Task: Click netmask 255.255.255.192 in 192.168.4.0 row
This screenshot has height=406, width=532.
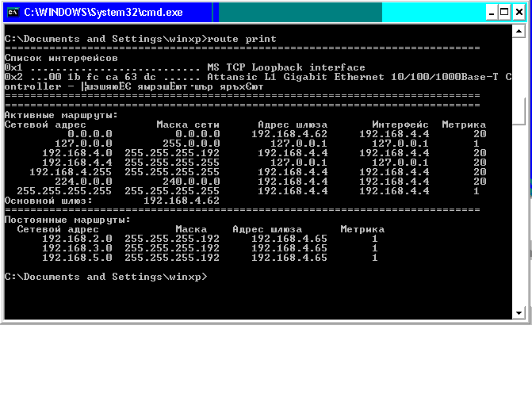Action: coord(172,153)
